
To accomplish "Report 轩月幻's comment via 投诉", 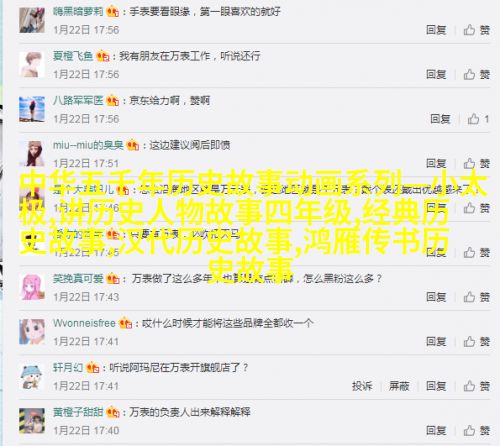I will (x=362, y=386).
